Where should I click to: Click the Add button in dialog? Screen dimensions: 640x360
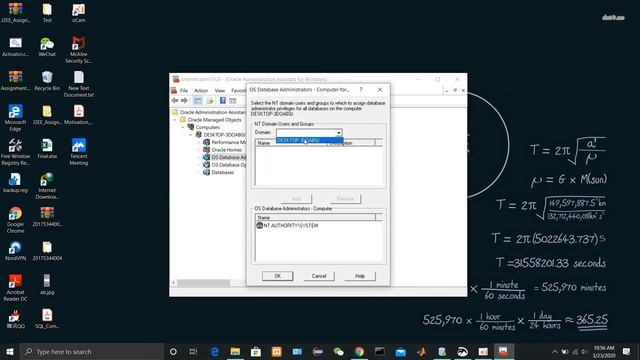[x=296, y=199]
